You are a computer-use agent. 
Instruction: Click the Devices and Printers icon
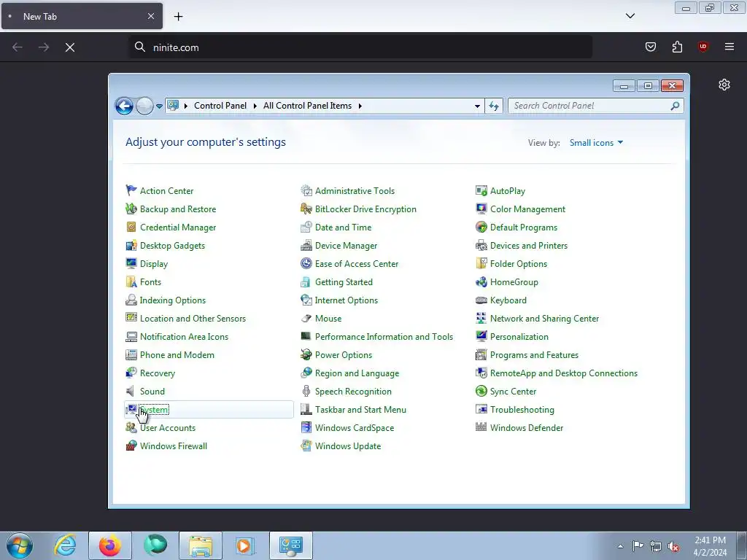481,245
